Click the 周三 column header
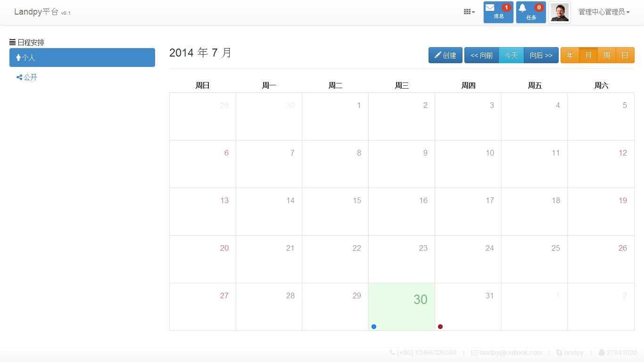Screen dimensions: 644x362 click(x=402, y=85)
